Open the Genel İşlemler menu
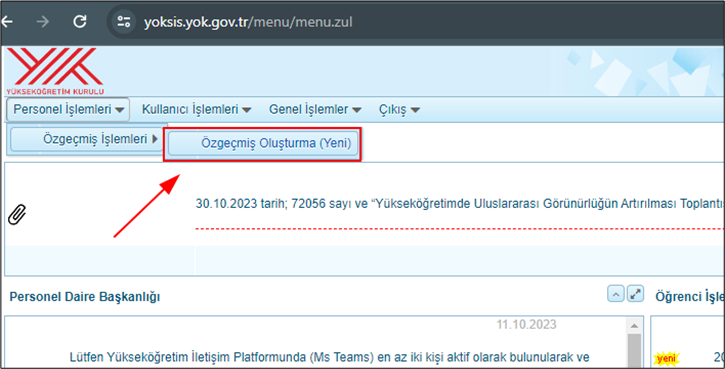The height and width of the screenshot is (369, 725). click(315, 110)
